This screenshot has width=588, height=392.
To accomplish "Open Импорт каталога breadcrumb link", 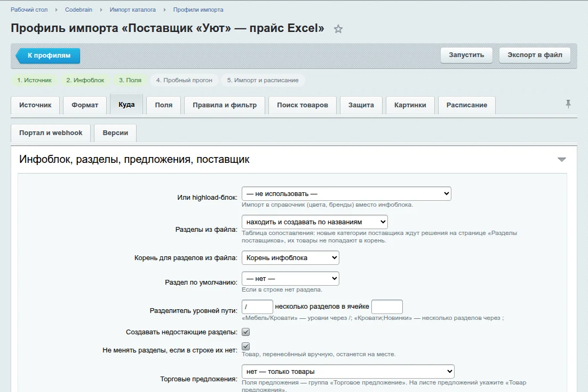I will tap(132, 10).
